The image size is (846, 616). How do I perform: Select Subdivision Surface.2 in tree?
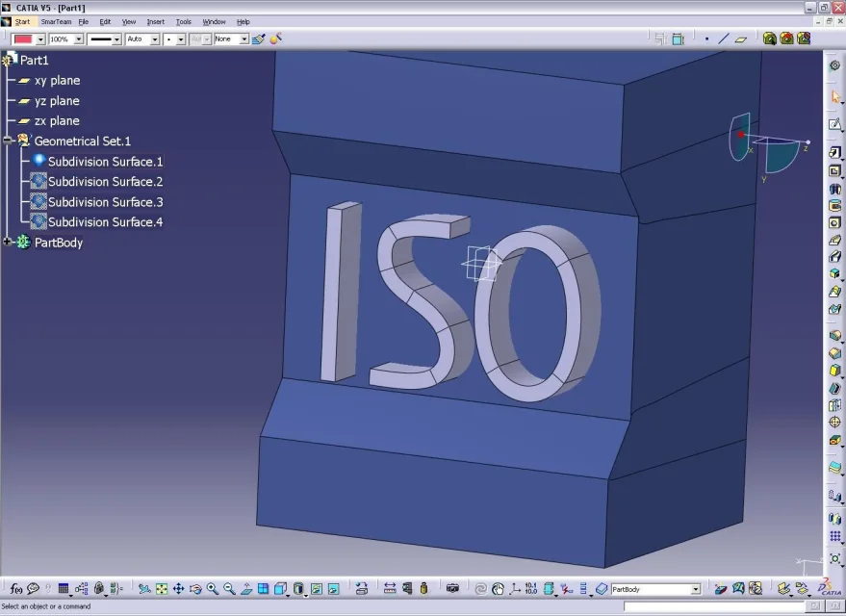(x=105, y=182)
